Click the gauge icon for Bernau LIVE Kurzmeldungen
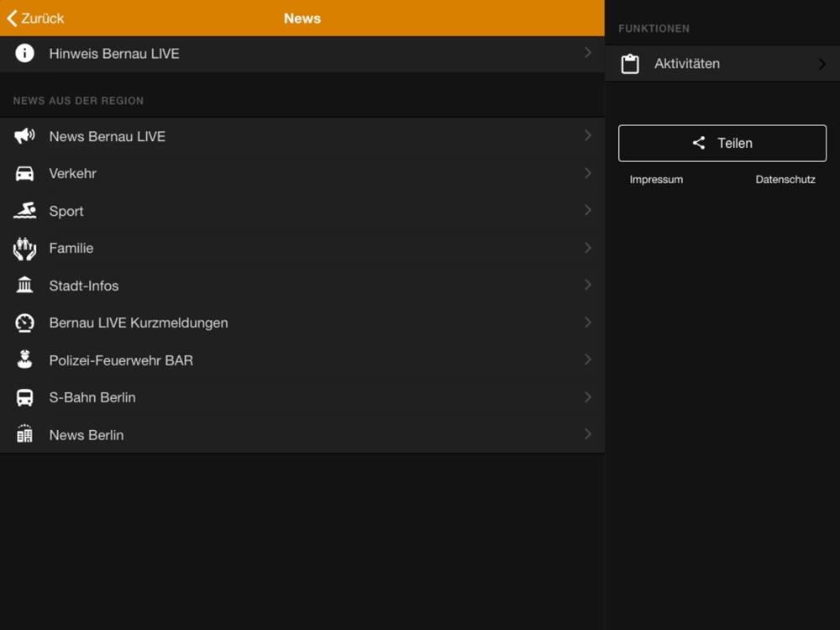 (x=24, y=323)
